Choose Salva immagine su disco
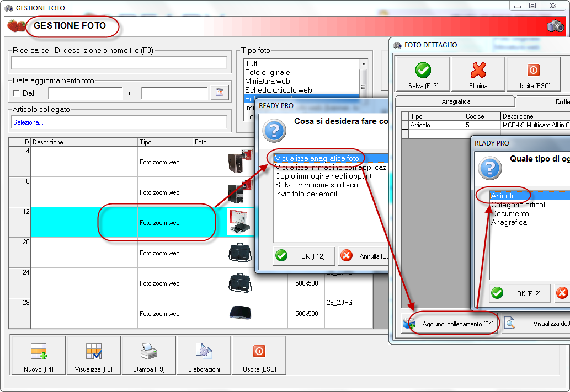 (331, 185)
